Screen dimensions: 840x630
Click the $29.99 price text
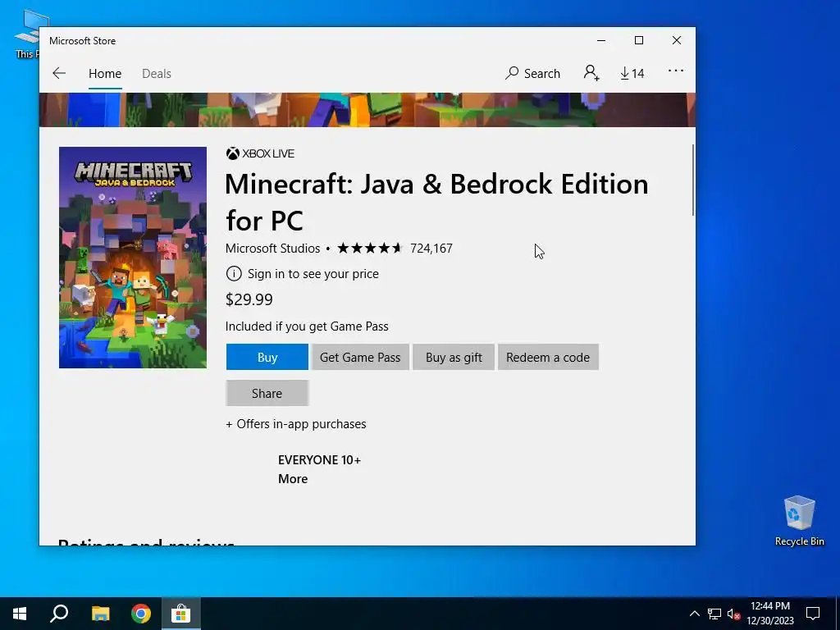tap(249, 299)
